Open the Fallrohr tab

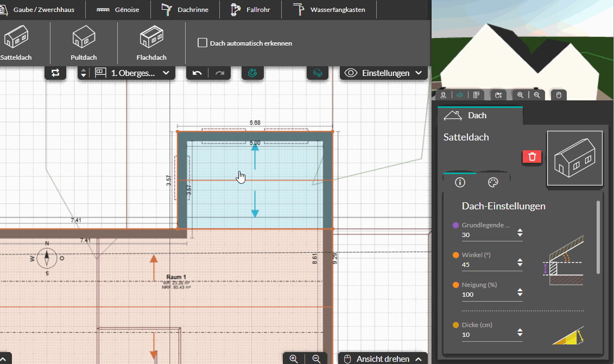250,9
